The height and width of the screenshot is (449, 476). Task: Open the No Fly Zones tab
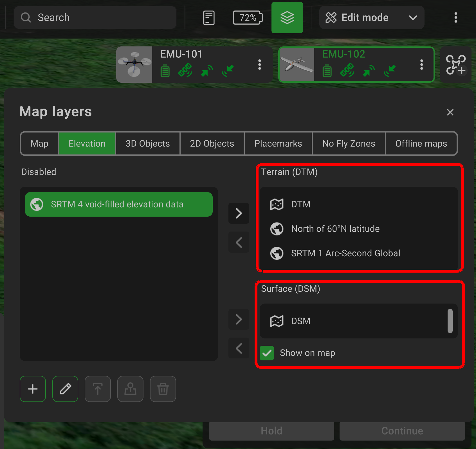pos(349,143)
